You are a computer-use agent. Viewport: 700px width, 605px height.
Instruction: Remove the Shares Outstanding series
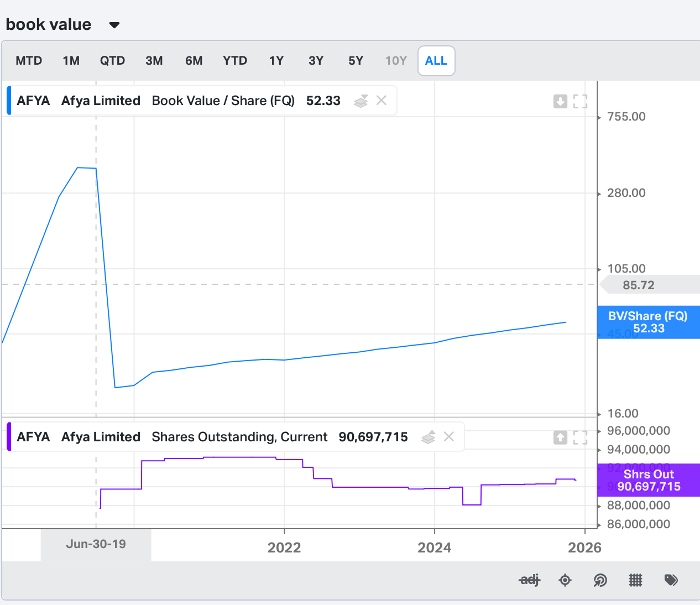(449, 437)
